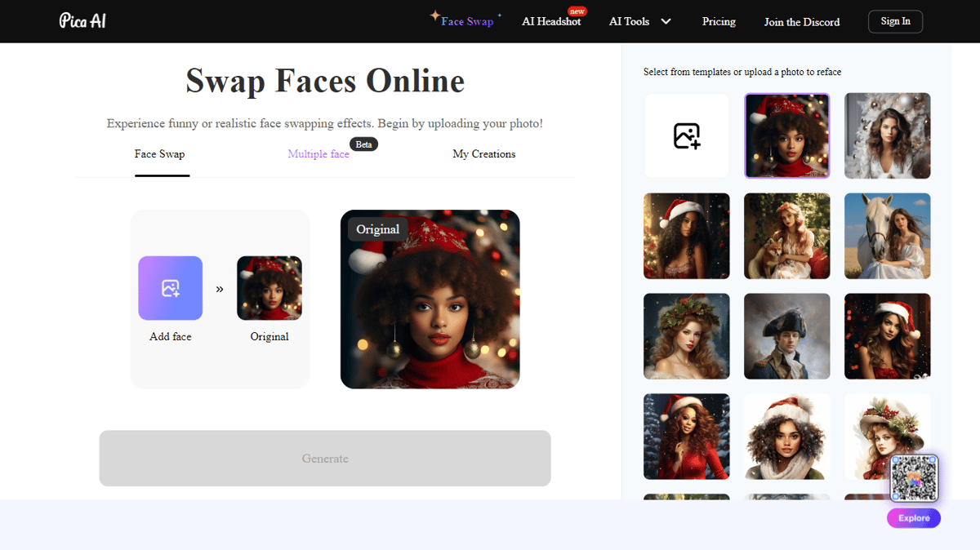Open the Pricing page
Image resolution: width=980 pixels, height=550 pixels.
point(719,21)
